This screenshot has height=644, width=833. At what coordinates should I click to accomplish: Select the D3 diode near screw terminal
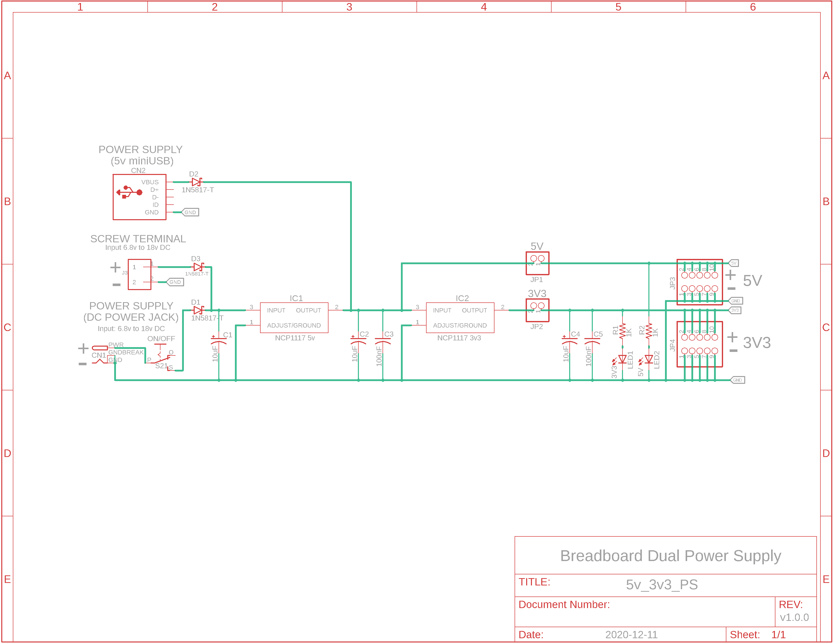coord(198,267)
